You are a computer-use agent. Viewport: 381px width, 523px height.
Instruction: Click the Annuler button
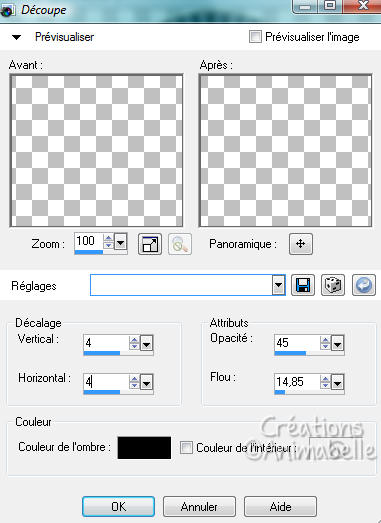pyautogui.click(x=199, y=507)
